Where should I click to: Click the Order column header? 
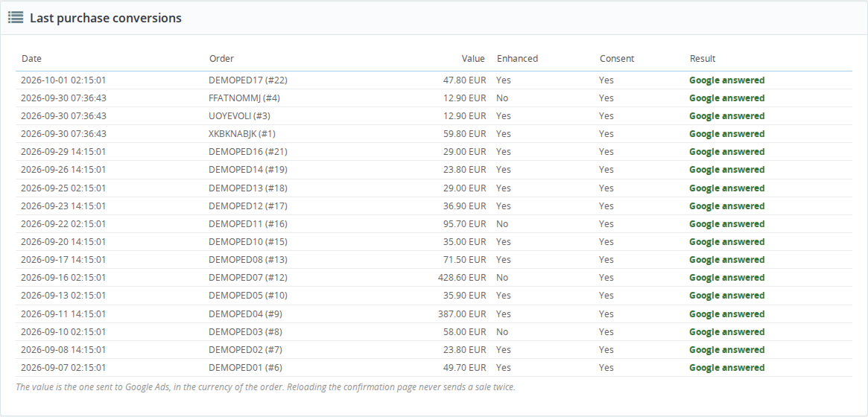221,59
